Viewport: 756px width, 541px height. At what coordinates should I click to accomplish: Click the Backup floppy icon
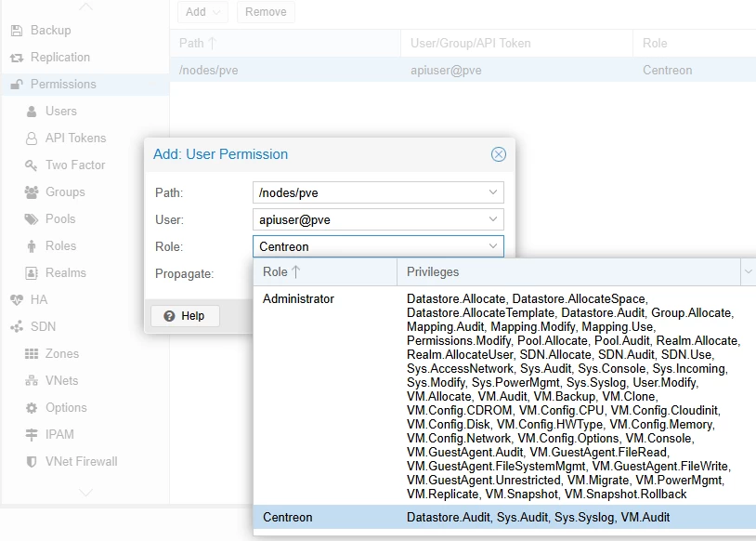point(17,31)
